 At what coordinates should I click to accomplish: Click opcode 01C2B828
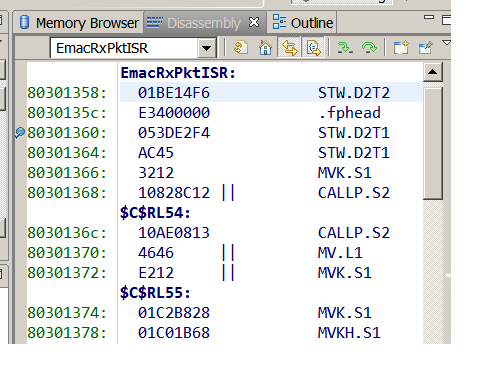(x=174, y=313)
